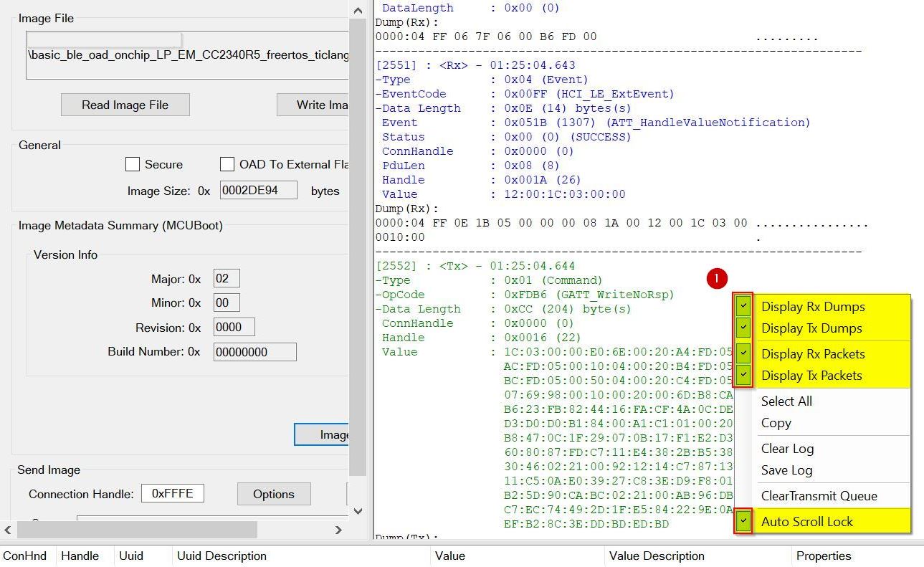Viewport: 924px width, 567px height.
Task: Click the Connection Handle input field
Action: (x=172, y=494)
